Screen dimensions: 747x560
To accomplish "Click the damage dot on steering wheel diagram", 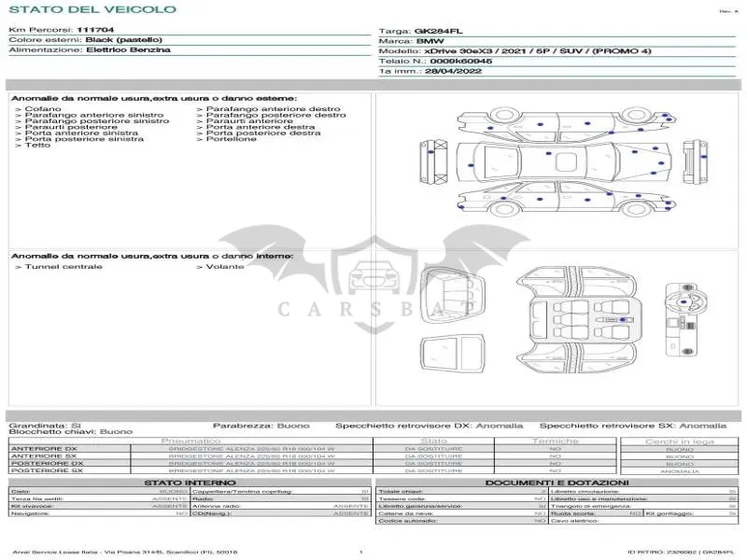I will pyautogui.click(x=684, y=301).
